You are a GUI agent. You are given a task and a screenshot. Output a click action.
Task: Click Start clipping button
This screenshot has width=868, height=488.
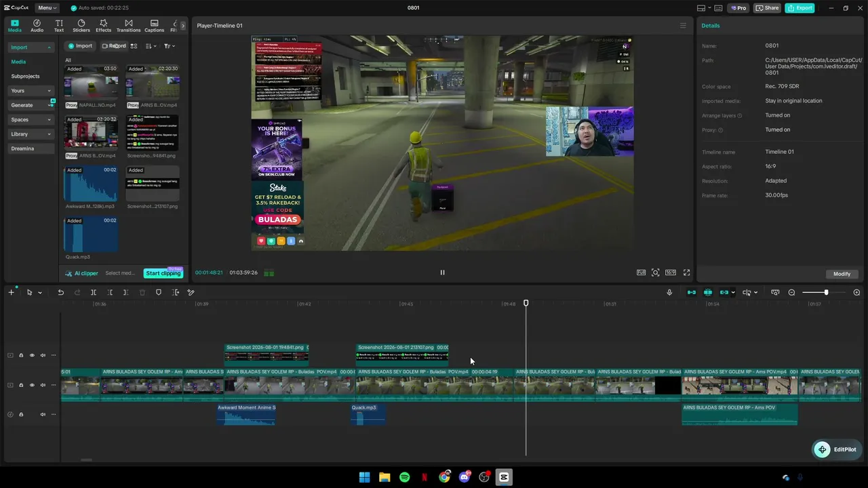click(163, 273)
